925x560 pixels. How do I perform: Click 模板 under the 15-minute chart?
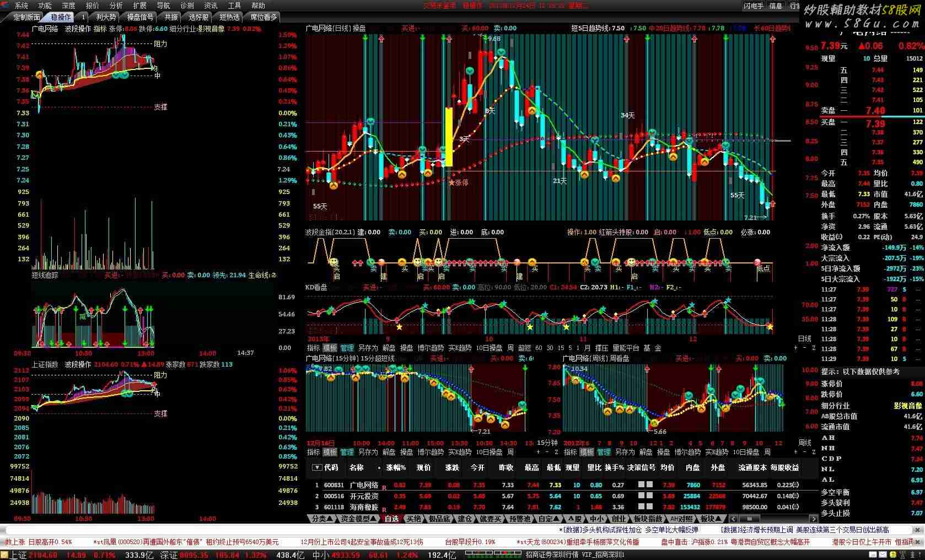[330, 452]
